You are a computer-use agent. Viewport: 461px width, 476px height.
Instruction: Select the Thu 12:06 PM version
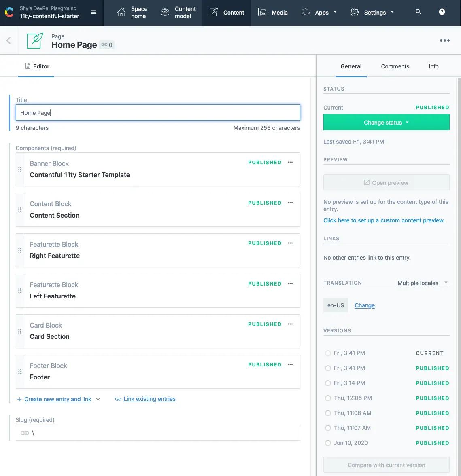(x=328, y=398)
